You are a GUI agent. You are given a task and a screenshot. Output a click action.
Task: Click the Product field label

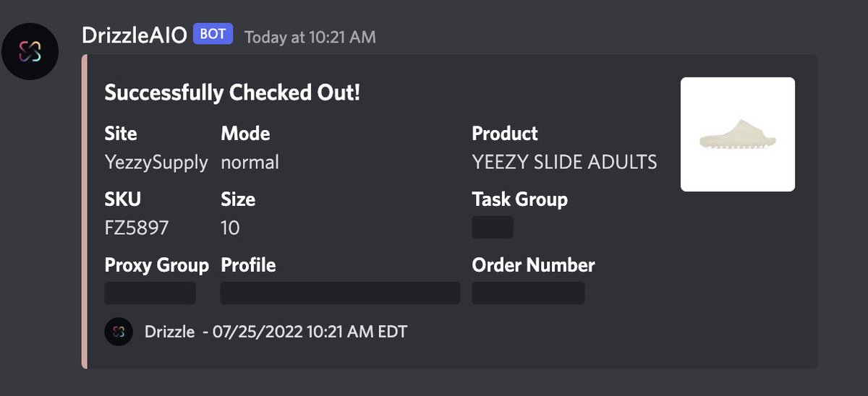(505, 134)
